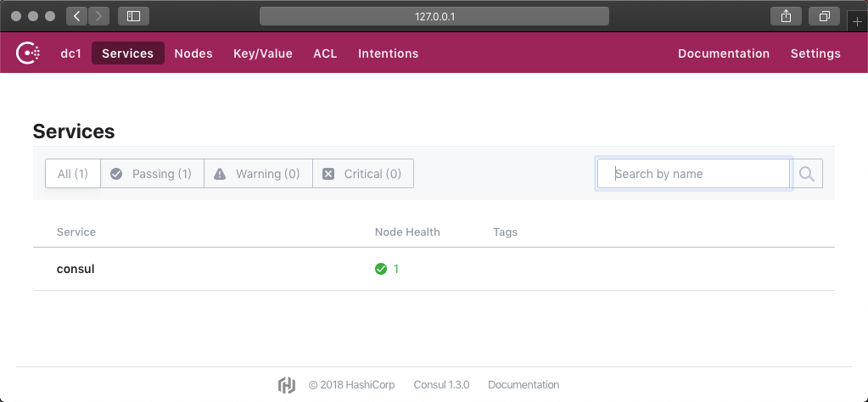Click the Consul logo icon
This screenshot has height=402, width=868.
click(28, 53)
